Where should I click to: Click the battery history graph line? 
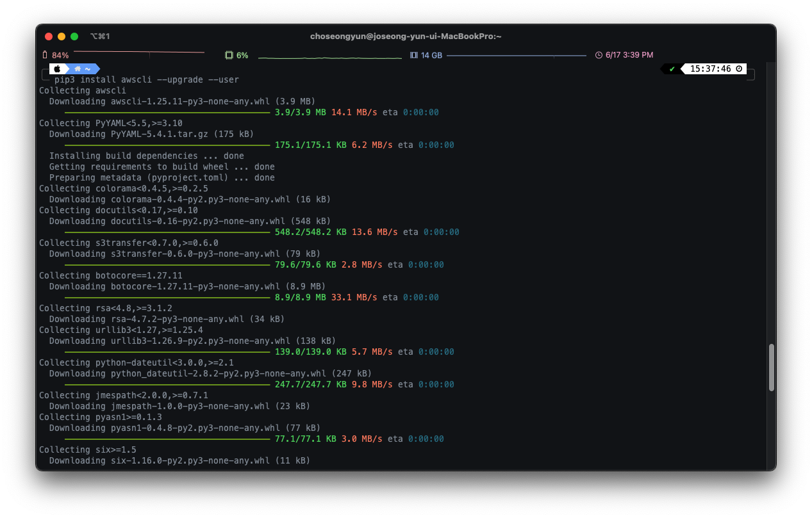point(139,52)
